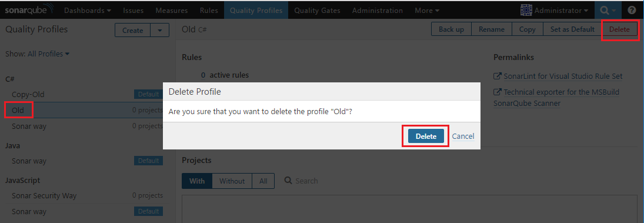Click the Administrator avatar icon
This screenshot has width=644, height=223.
coord(526,10)
